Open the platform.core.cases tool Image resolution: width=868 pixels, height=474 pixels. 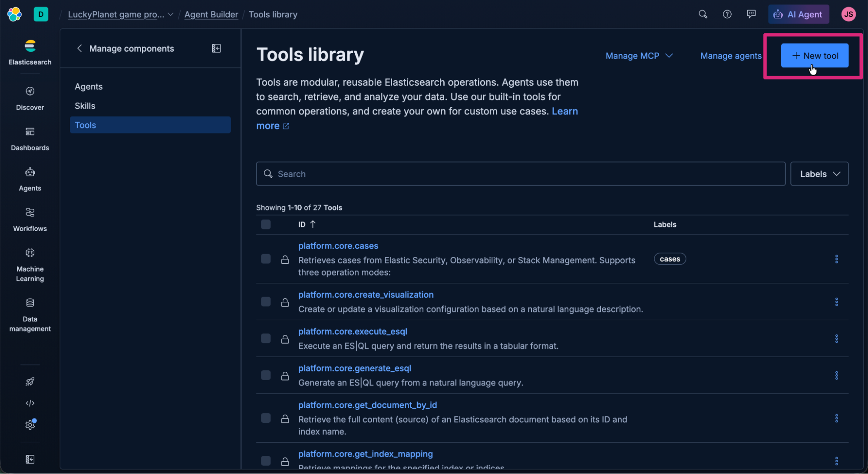(x=338, y=245)
